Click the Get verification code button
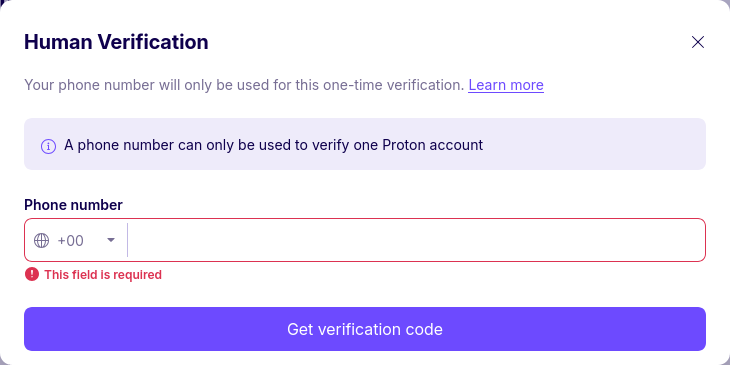730x365 pixels. coord(365,329)
